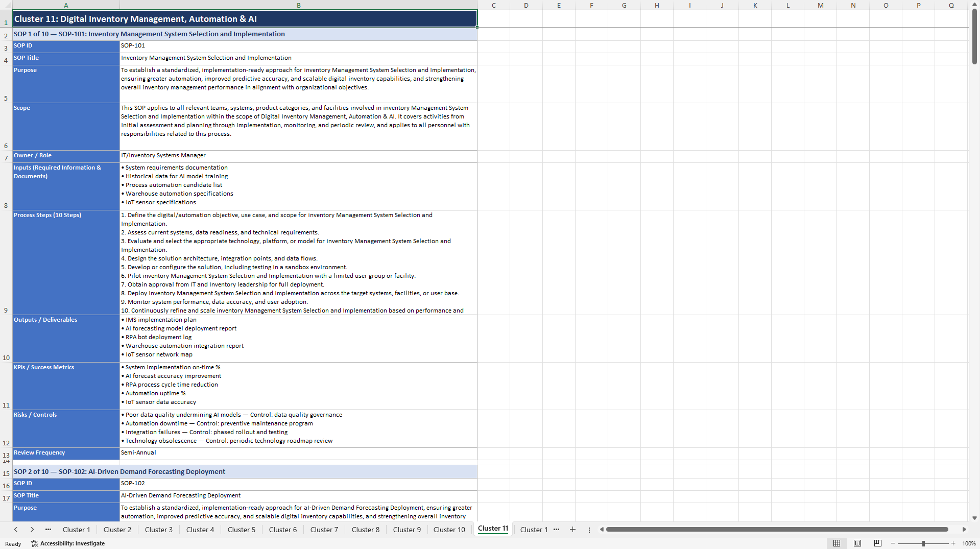Switch to Cluster 8 sheet tab
This screenshot has height=549, width=980.
pos(366,530)
